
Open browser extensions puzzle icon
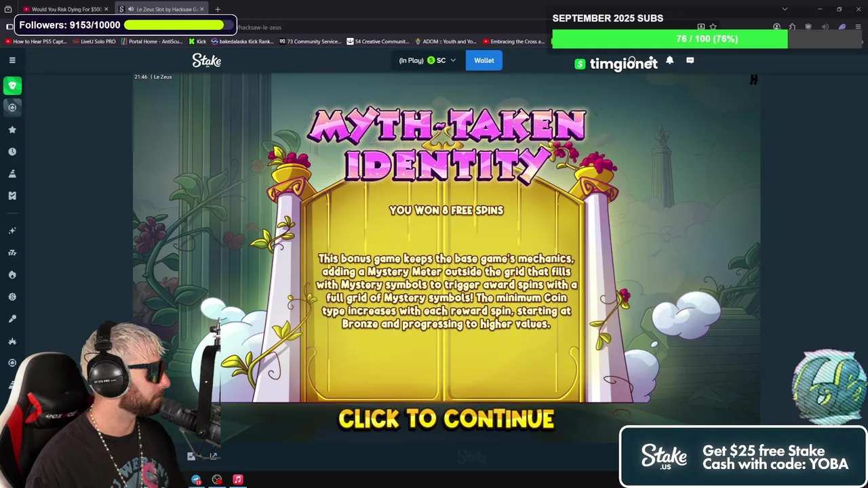coord(792,27)
